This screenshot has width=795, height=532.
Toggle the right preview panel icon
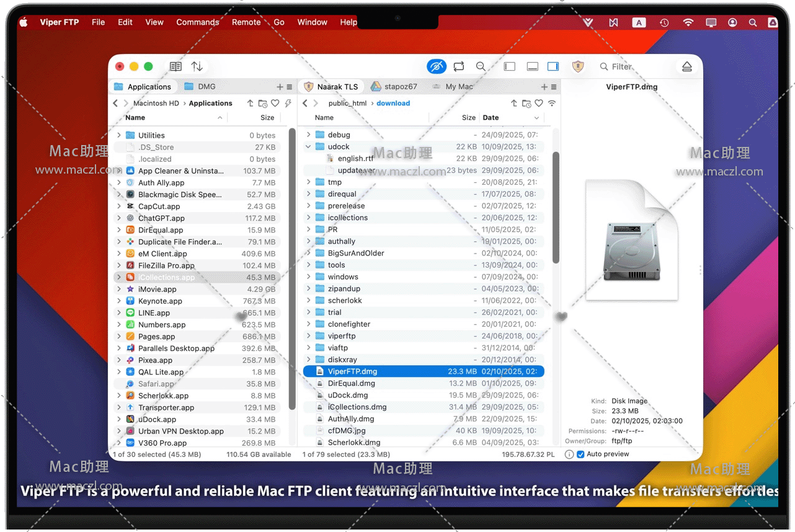[553, 66]
